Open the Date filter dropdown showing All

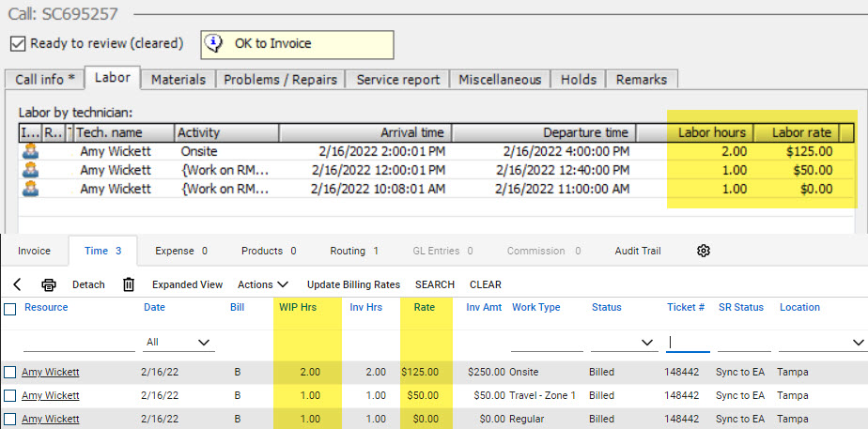[179, 343]
